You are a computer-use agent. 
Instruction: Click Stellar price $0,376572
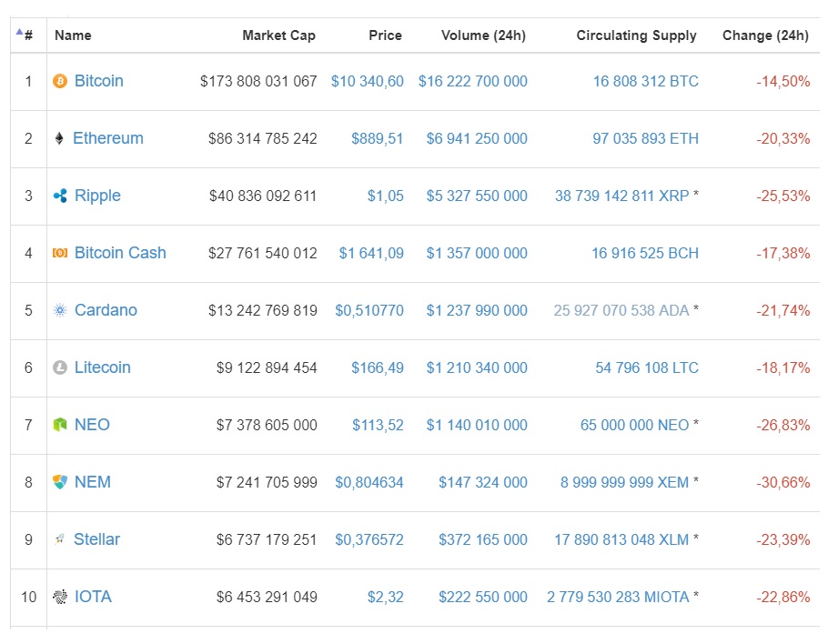coord(369,539)
